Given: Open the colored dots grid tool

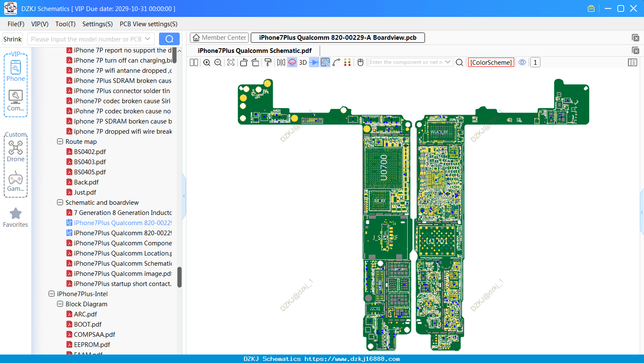Looking at the screenshot, I should point(348,62).
